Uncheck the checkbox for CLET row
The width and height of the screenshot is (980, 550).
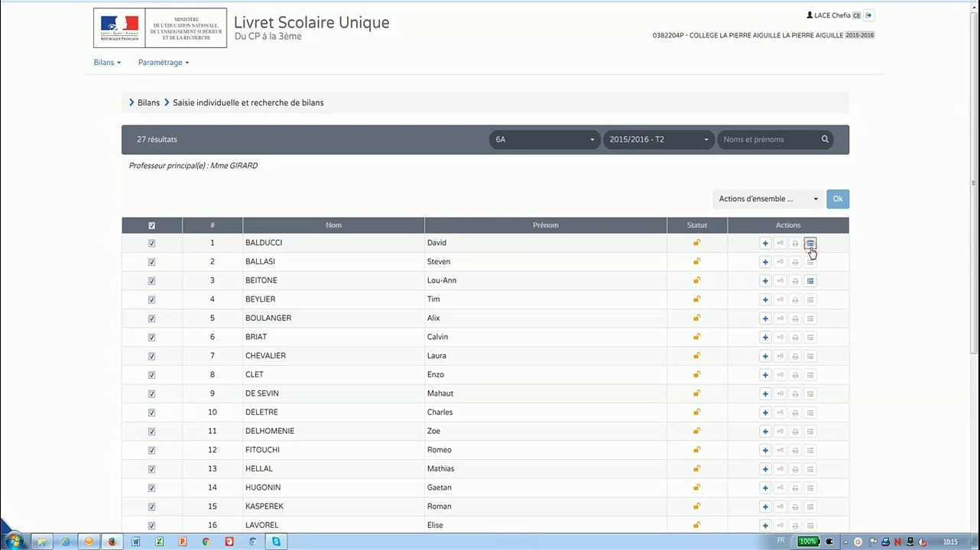(151, 375)
